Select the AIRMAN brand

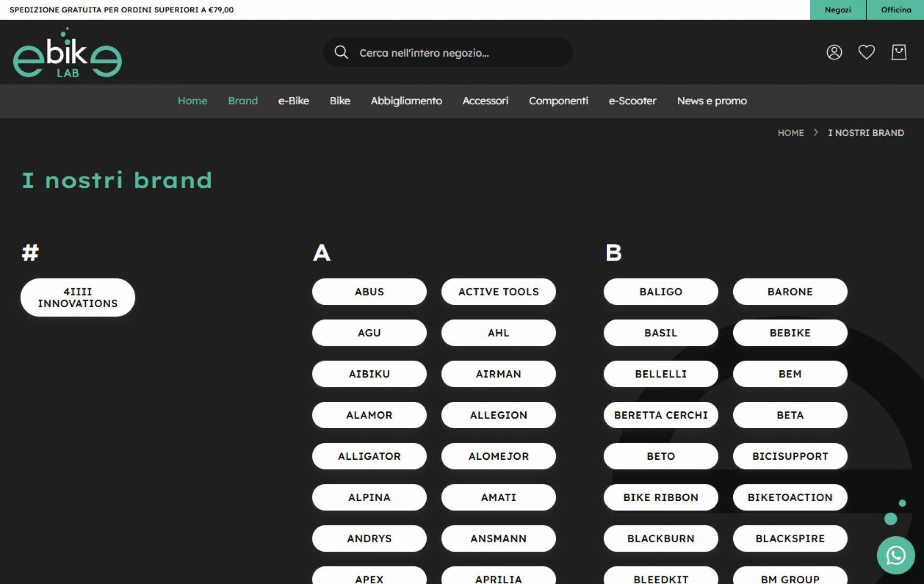[499, 374]
